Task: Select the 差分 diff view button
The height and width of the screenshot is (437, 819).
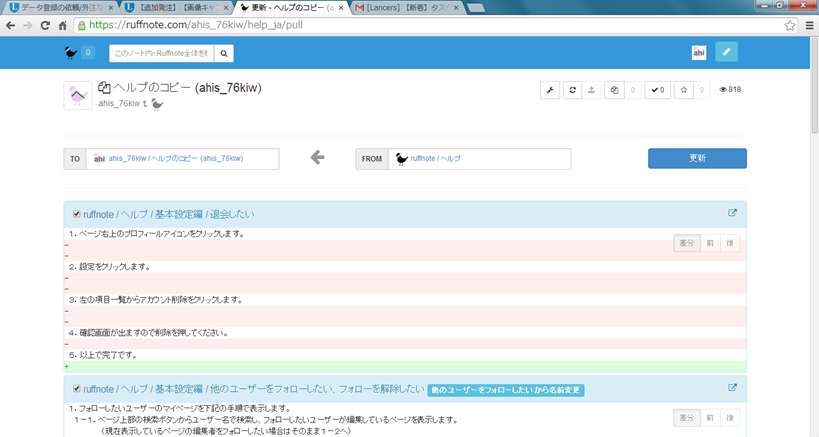Action: tap(686, 242)
